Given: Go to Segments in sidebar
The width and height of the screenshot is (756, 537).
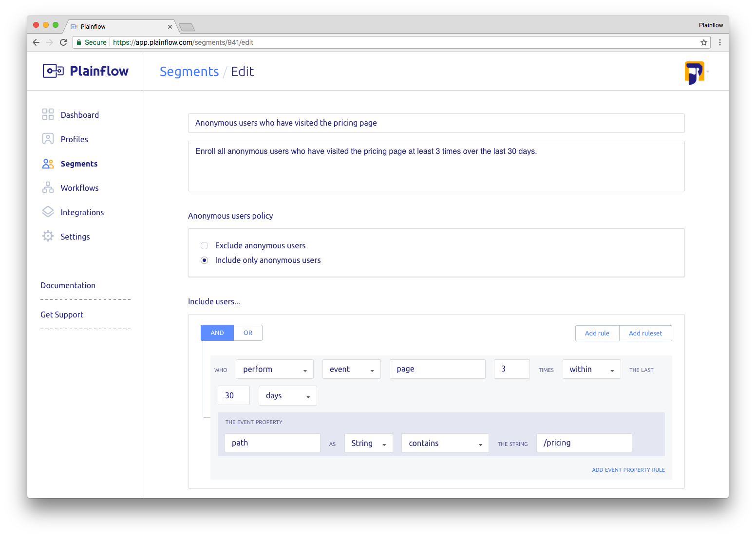Looking at the screenshot, I should [79, 164].
